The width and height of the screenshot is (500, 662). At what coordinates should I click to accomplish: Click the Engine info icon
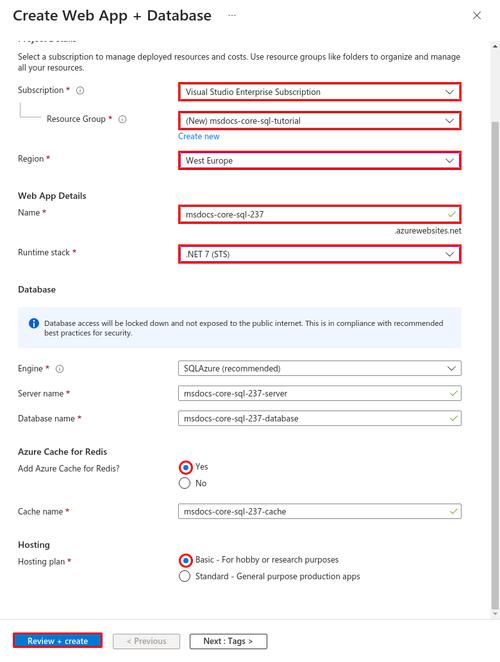click(60, 369)
